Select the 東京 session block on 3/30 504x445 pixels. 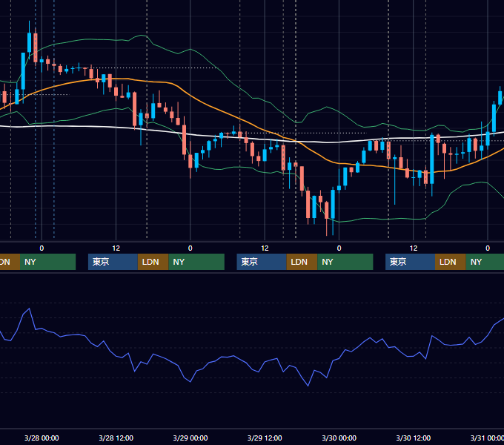pos(410,262)
